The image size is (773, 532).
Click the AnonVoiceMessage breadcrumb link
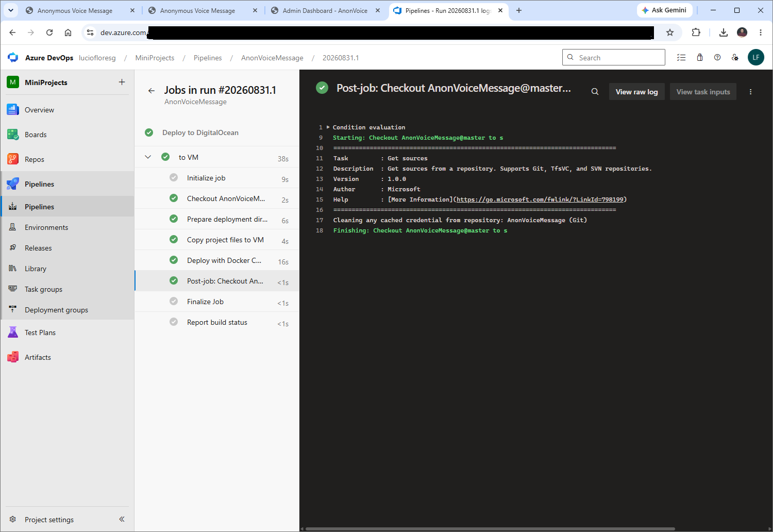coord(272,58)
